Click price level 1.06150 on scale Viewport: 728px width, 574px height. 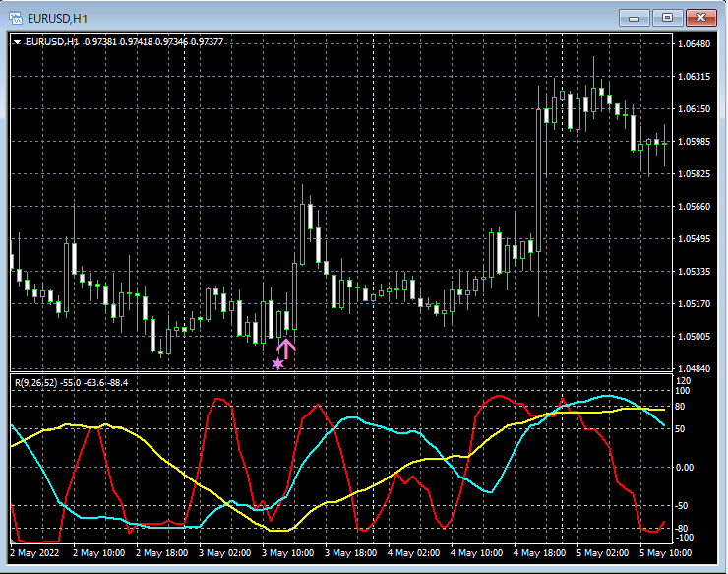pos(695,109)
